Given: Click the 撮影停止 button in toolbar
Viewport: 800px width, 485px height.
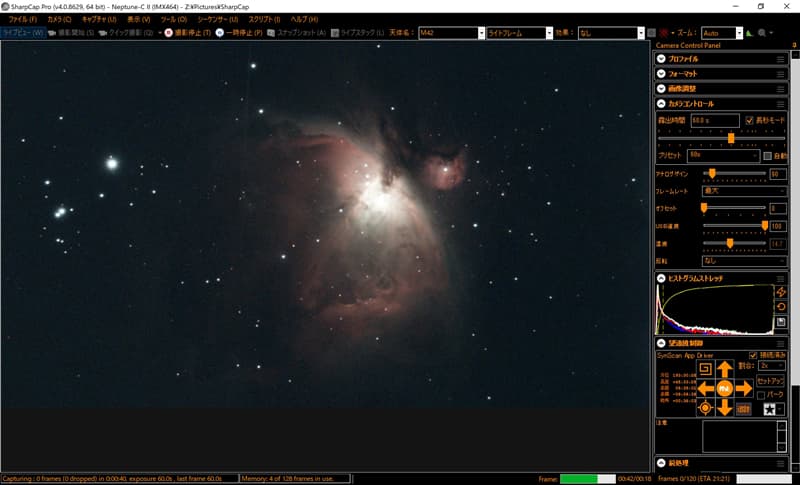Looking at the screenshot, I should coord(187,33).
